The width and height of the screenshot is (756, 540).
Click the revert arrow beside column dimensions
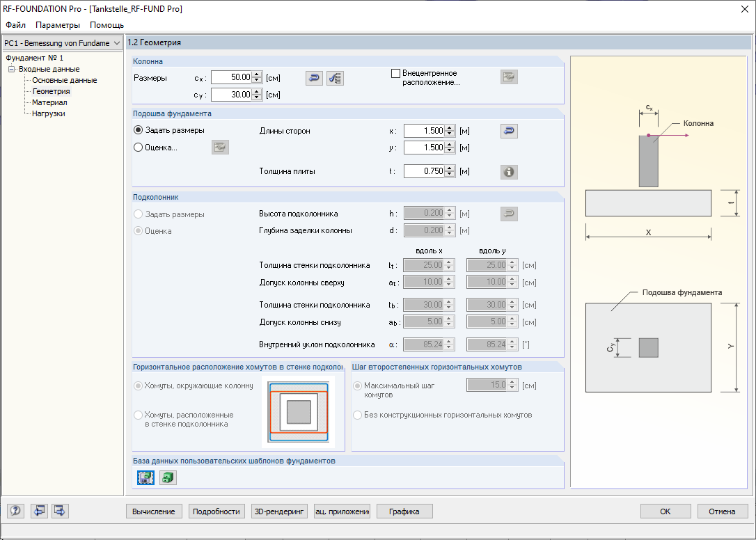[x=314, y=78]
